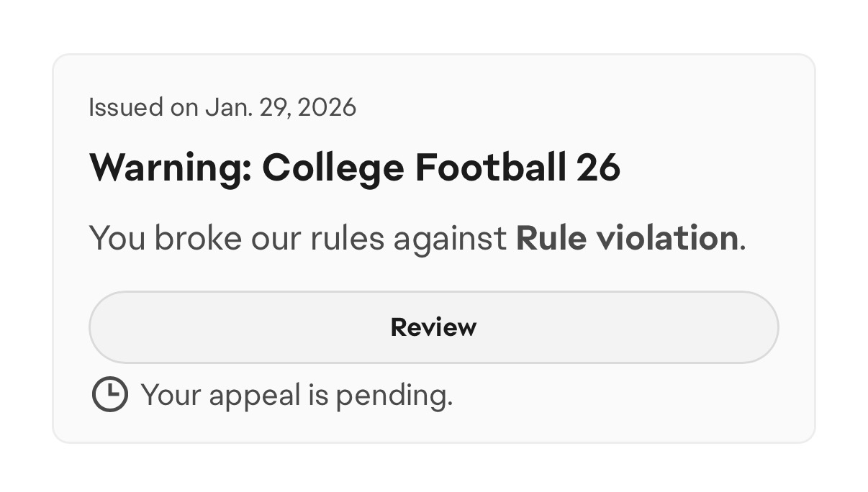
Task: Select the "Your appeal is pending." text
Action: click(x=297, y=395)
